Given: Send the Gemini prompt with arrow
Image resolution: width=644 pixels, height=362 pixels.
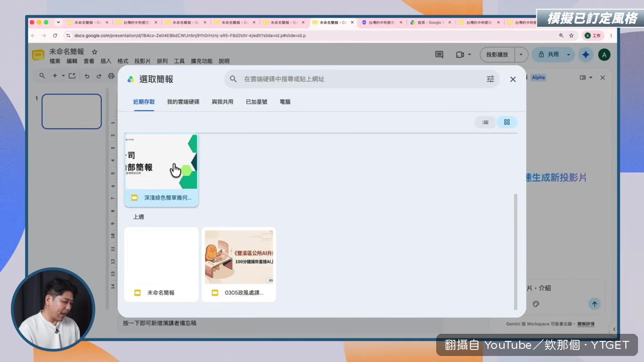Looking at the screenshot, I should pyautogui.click(x=594, y=304).
